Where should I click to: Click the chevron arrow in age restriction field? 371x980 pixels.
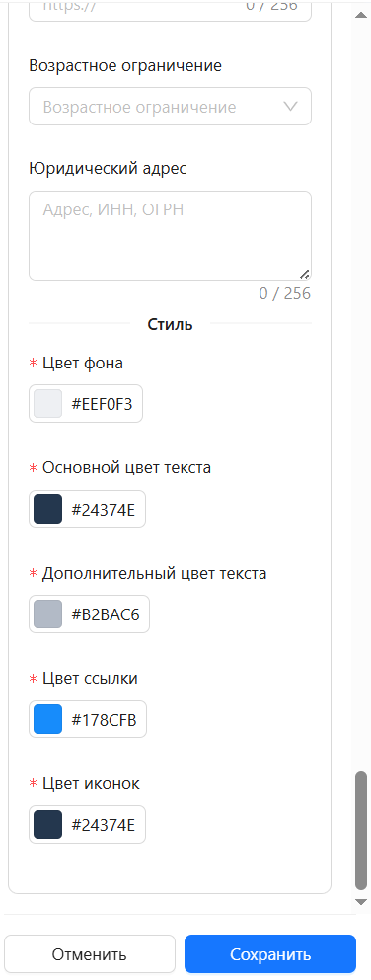point(290,107)
